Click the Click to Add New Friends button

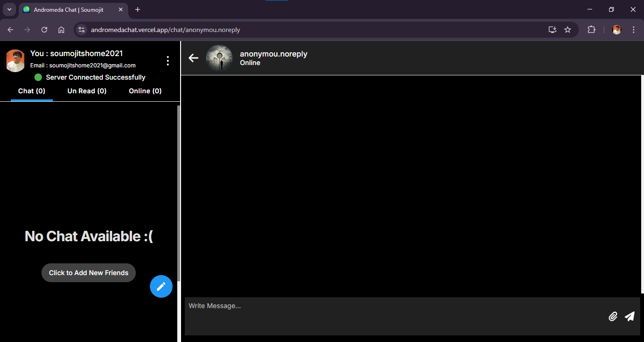point(88,273)
